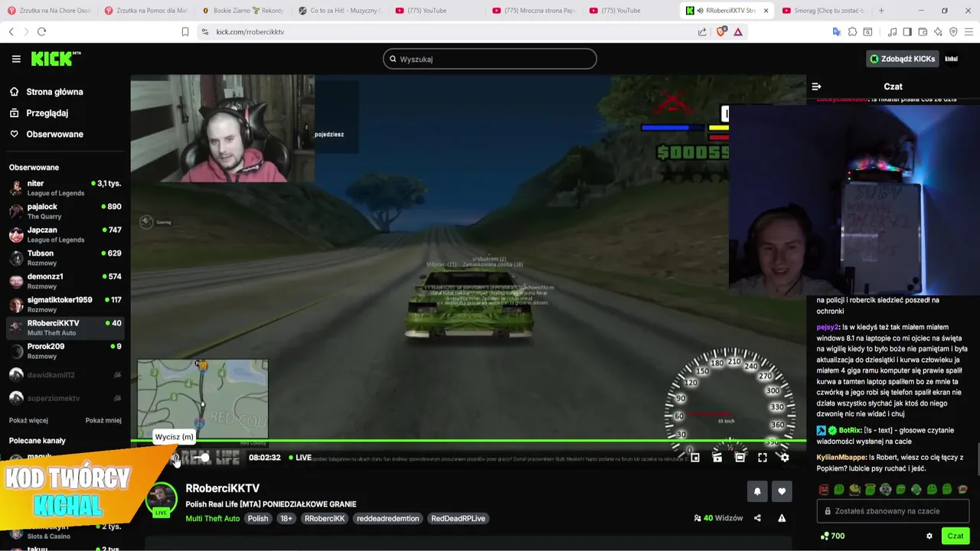
Task: Open Przeglądaj in the sidebar
Action: (47, 112)
